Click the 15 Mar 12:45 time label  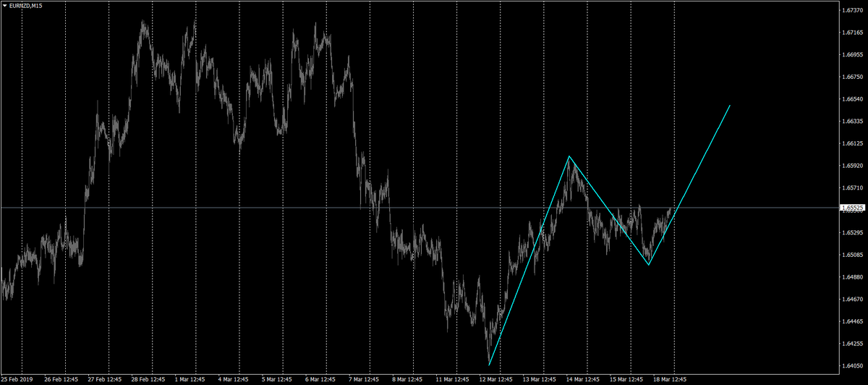point(627,378)
